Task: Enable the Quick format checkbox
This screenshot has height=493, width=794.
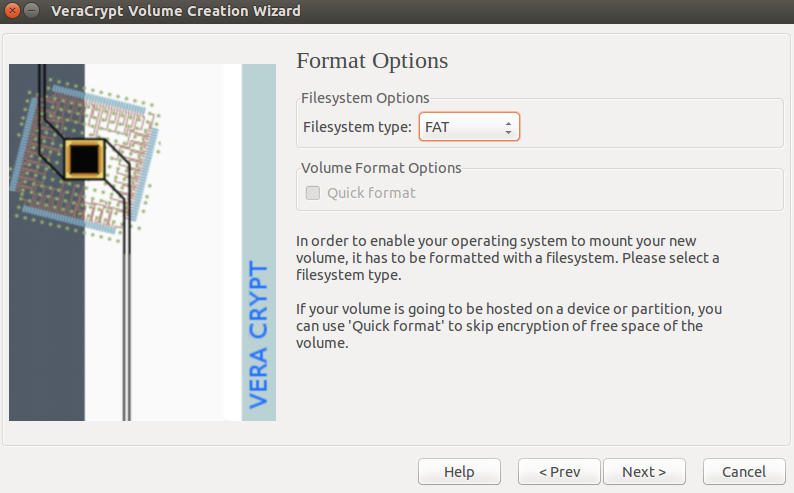Action: click(x=313, y=193)
